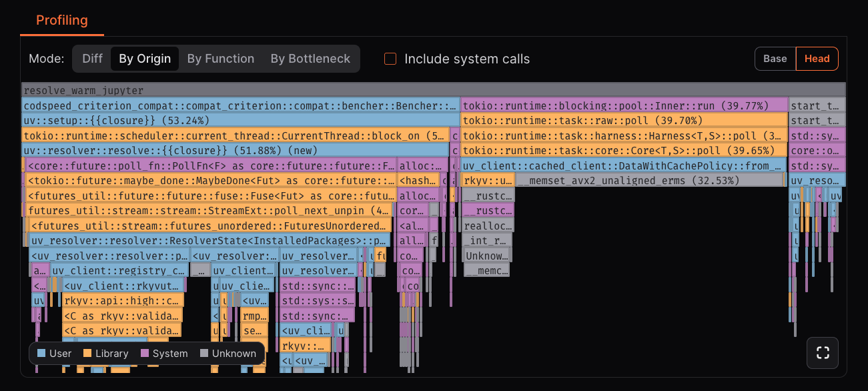
Task: Enable Include system calls checkbox
Action: coord(390,59)
